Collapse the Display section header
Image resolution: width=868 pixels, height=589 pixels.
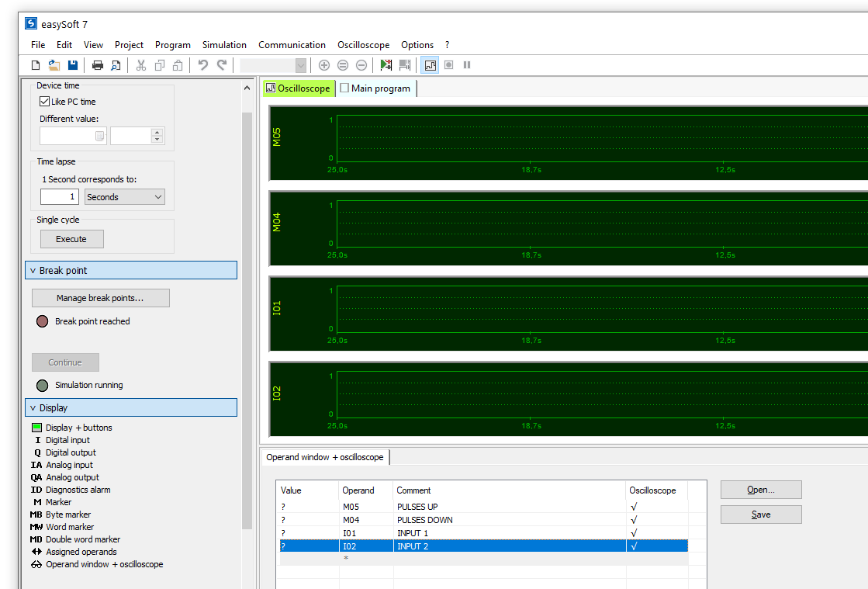point(131,407)
